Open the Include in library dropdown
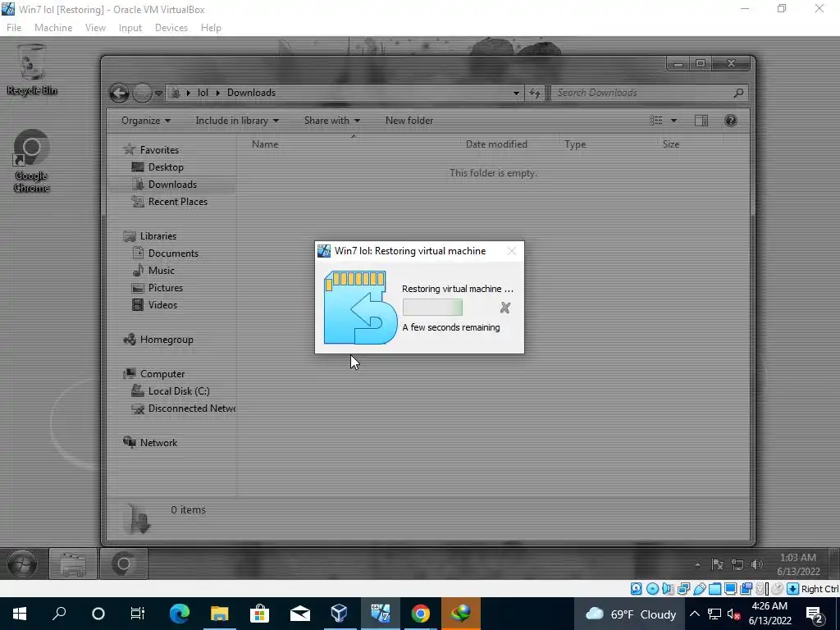The width and height of the screenshot is (840, 630). [x=237, y=121]
